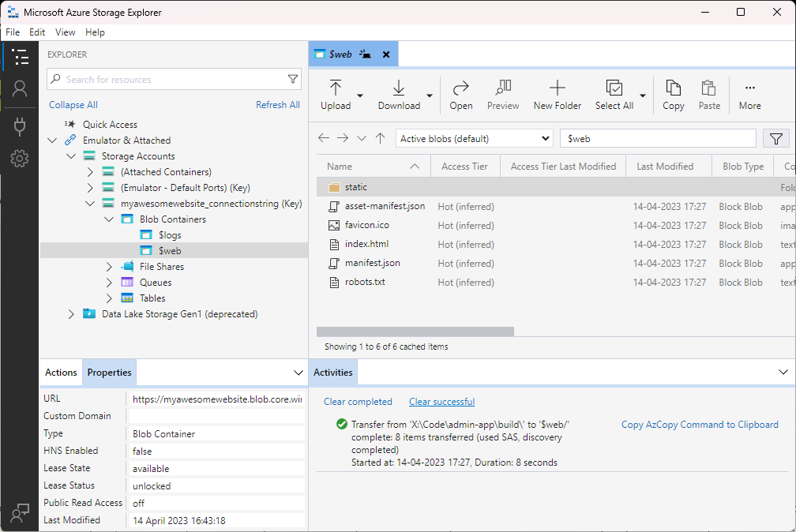The height and width of the screenshot is (532, 796).
Task: Select the Quick Access star icon
Action: coord(70,125)
